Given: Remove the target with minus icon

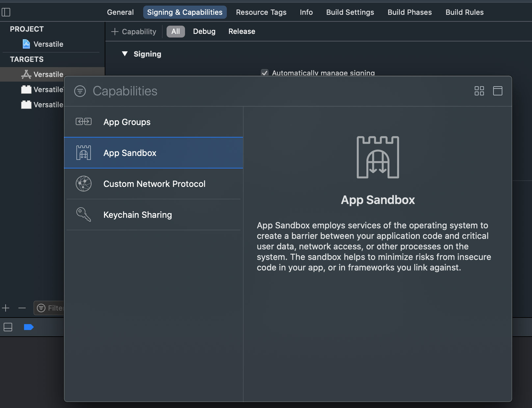Looking at the screenshot, I should tap(22, 308).
